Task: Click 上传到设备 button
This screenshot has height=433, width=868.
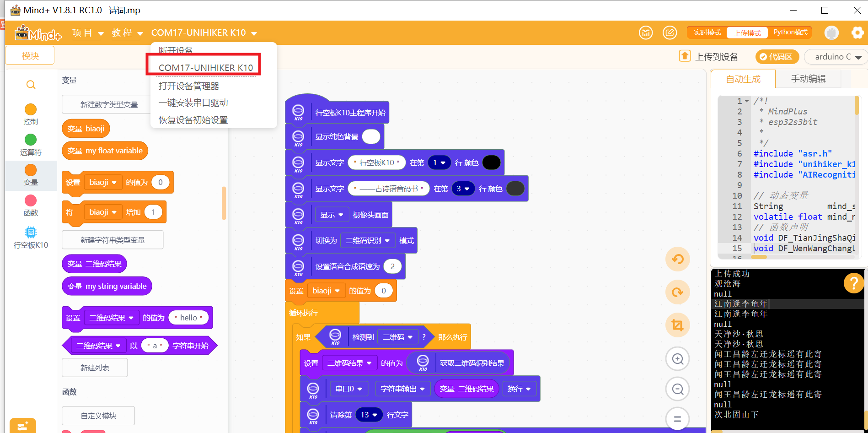Action: coord(716,56)
